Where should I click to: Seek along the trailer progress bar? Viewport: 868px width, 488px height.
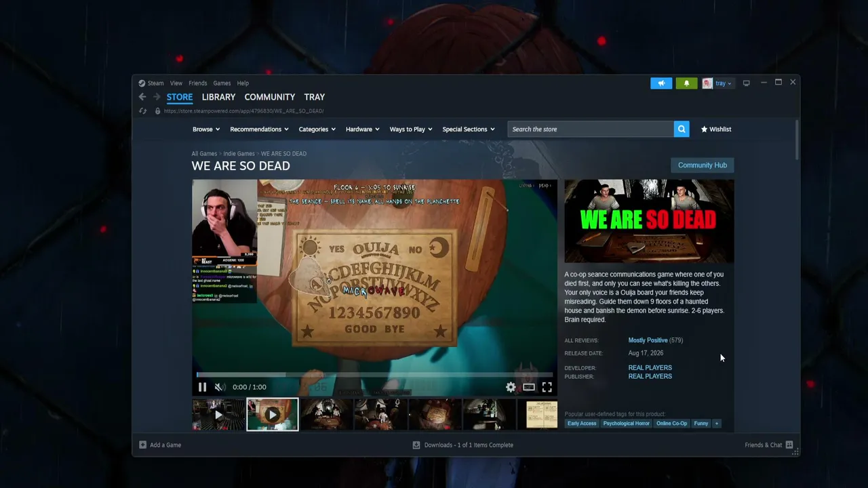[x=374, y=375]
